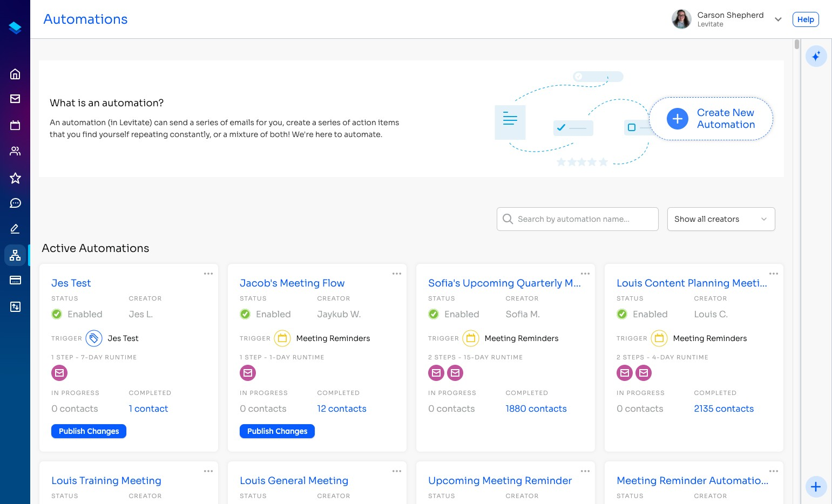View Jes Test's 1 contact completed
The width and height of the screenshot is (832, 504).
148,409
